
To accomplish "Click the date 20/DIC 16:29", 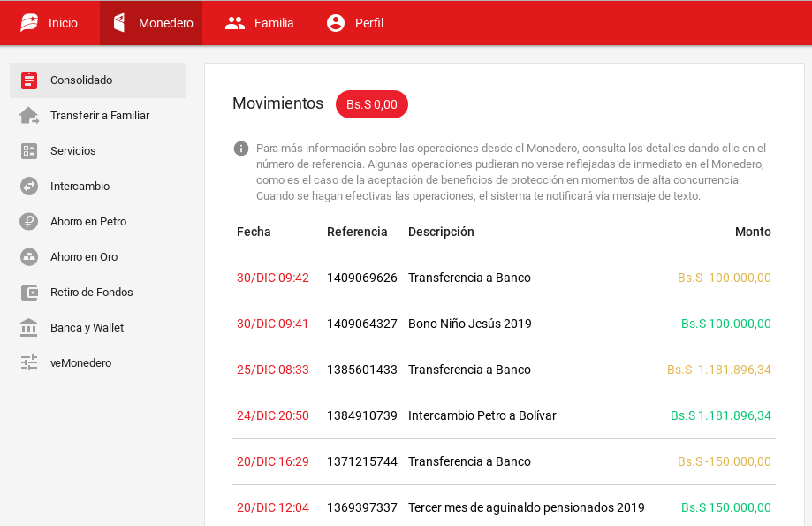I will coord(273,461).
